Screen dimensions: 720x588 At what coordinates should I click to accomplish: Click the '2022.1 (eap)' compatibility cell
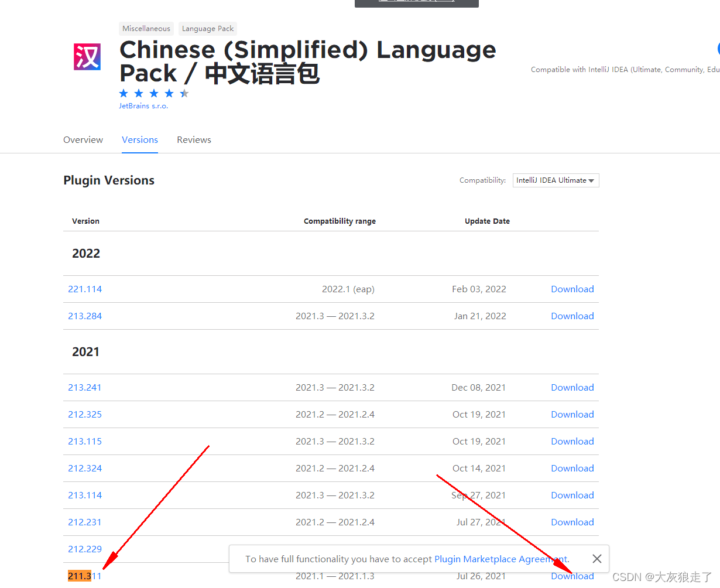(348, 289)
